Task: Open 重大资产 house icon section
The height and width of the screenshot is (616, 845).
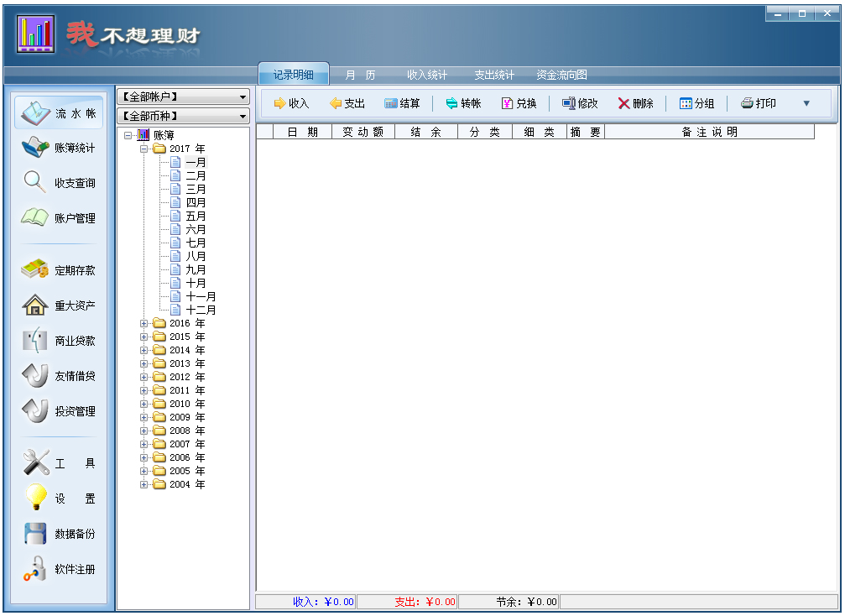Action: [x=59, y=305]
